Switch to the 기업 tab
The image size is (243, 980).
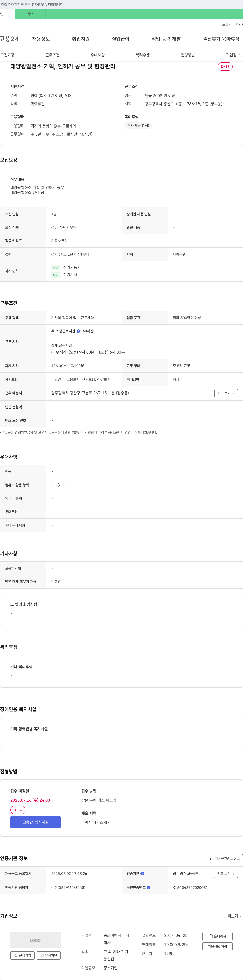(30, 14)
